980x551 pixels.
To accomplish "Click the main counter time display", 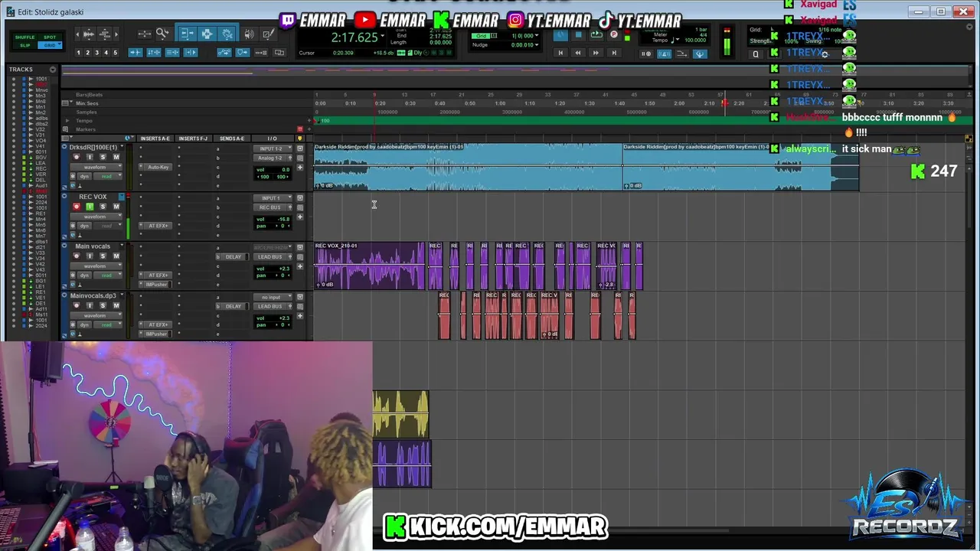I will pyautogui.click(x=354, y=37).
